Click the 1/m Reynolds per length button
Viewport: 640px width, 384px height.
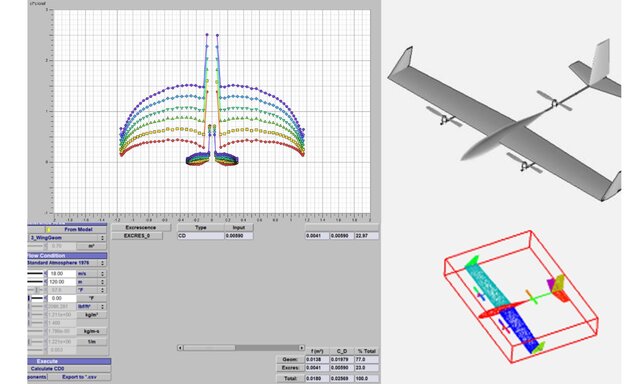[x=91, y=342]
